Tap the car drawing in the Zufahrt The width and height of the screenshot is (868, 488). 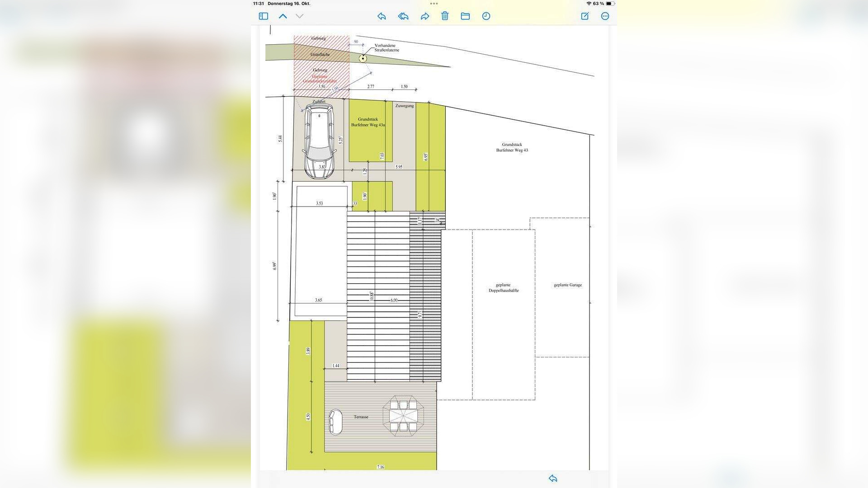(319, 141)
